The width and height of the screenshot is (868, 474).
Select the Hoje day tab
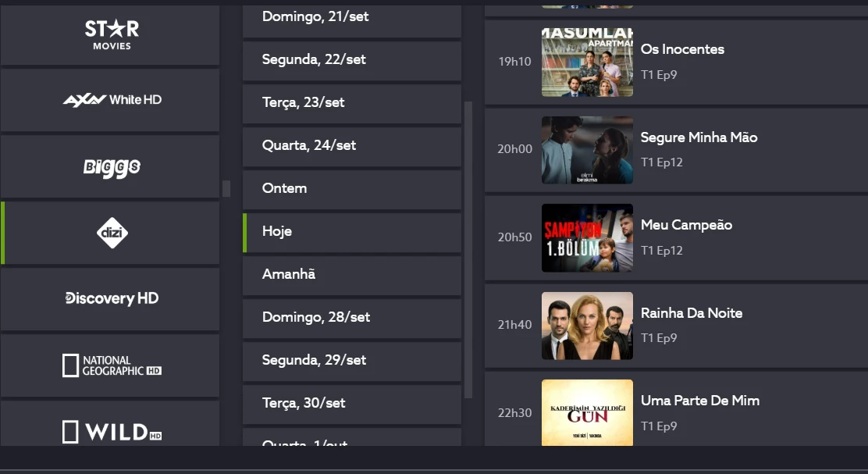tap(352, 233)
